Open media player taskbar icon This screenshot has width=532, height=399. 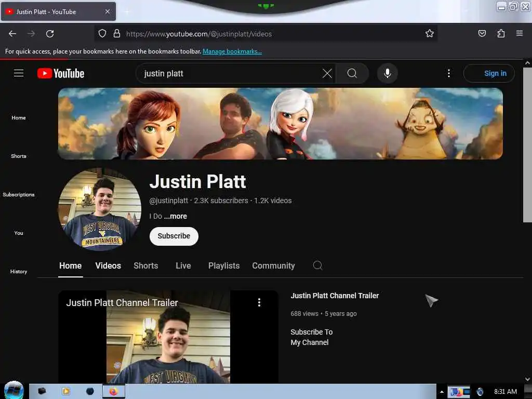(66, 392)
